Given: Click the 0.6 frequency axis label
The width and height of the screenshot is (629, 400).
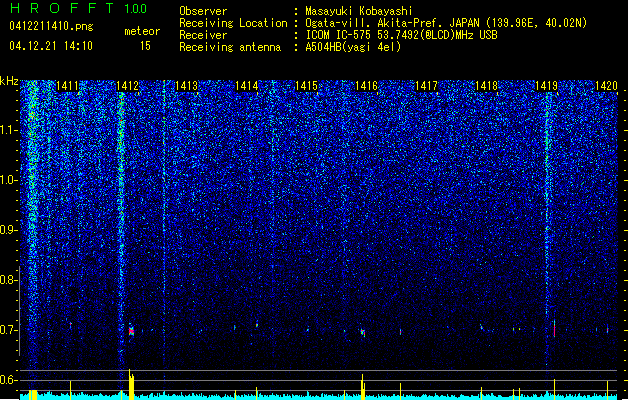Looking at the screenshot, I should [x=9, y=380].
